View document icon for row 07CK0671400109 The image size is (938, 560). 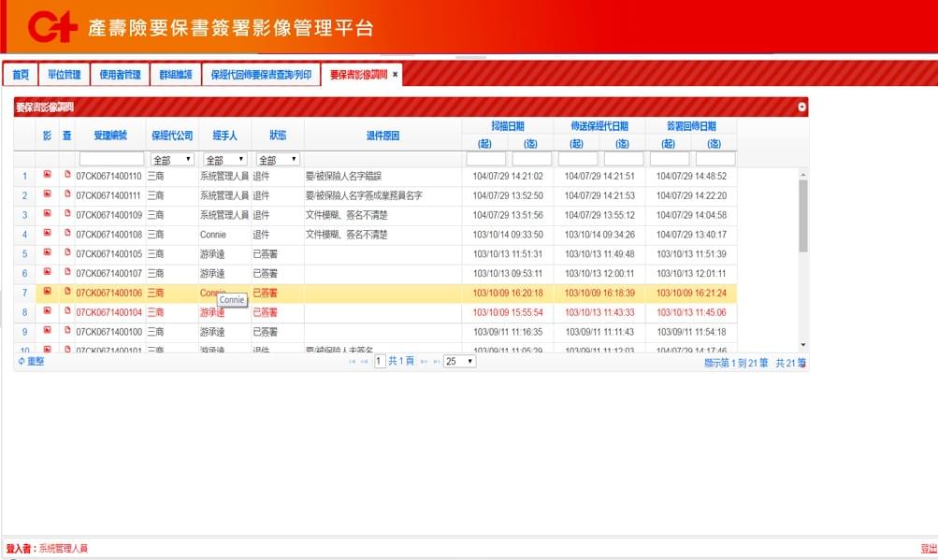67,213
